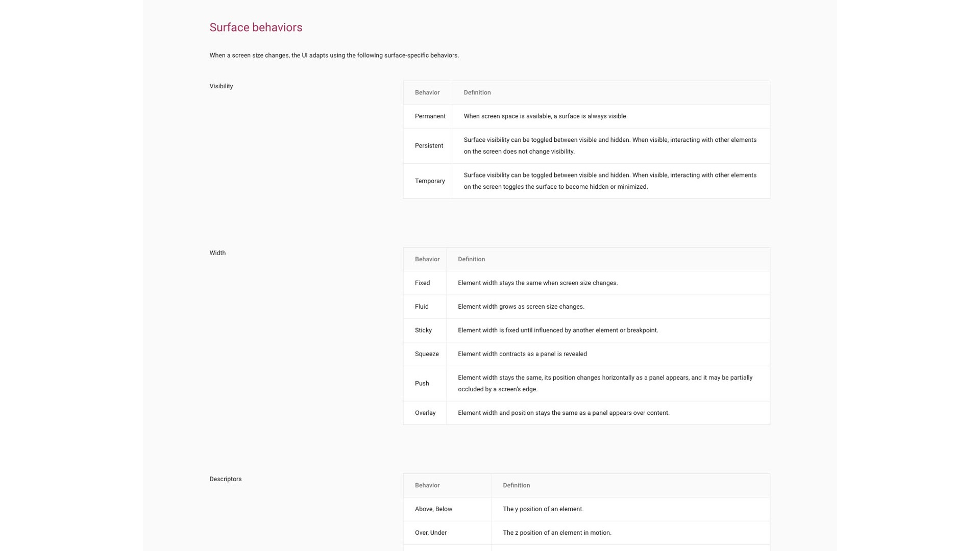Click the Visibility section label
This screenshot has width=980, height=551.
click(x=221, y=86)
